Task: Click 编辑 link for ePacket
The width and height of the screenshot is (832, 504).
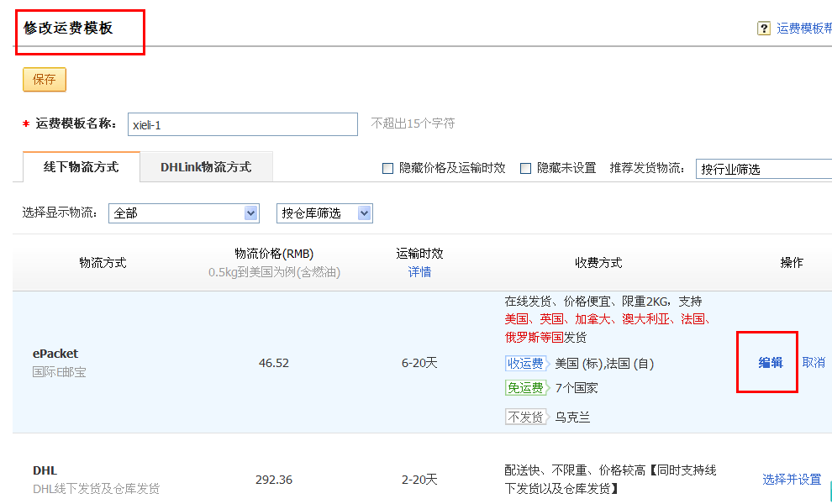Action: (x=771, y=363)
